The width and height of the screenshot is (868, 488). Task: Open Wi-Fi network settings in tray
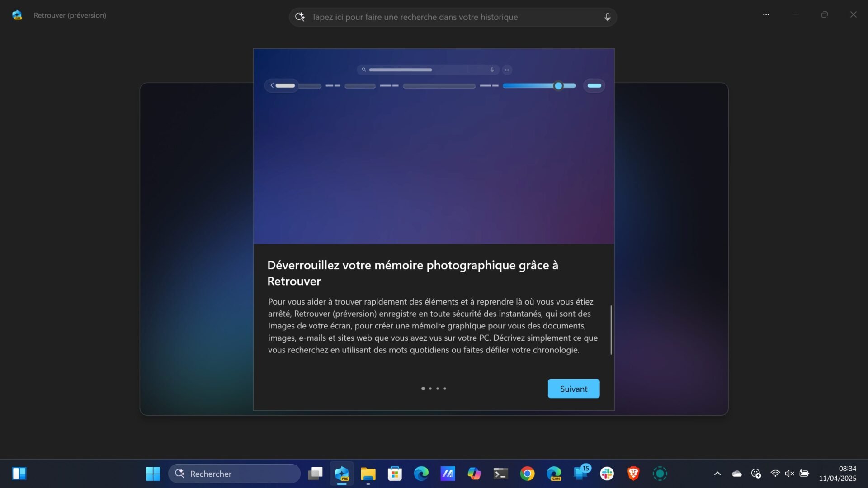775,474
